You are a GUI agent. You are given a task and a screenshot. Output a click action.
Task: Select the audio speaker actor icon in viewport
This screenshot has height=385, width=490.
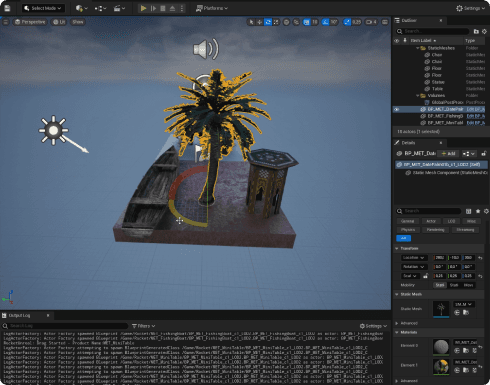[206, 49]
